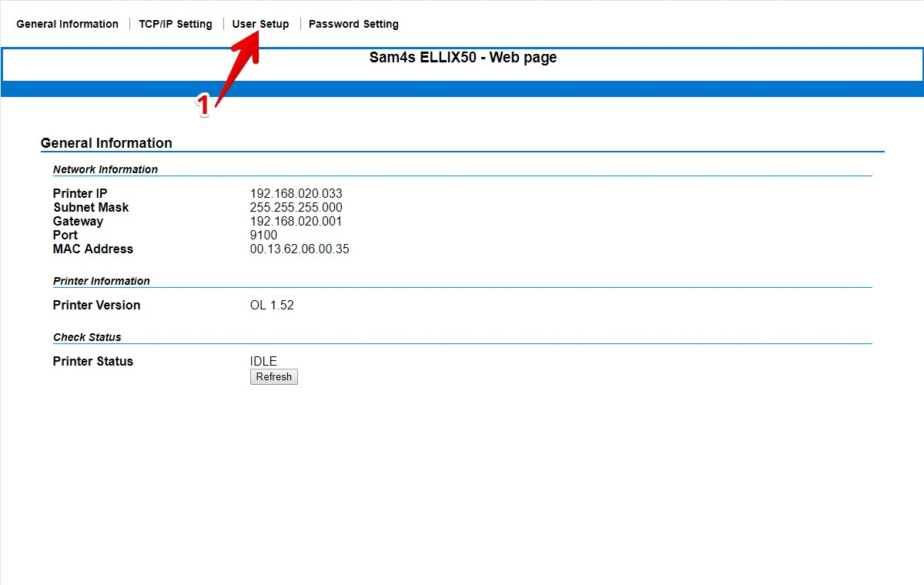Click the Printer Status label
924x585 pixels.
(x=93, y=361)
